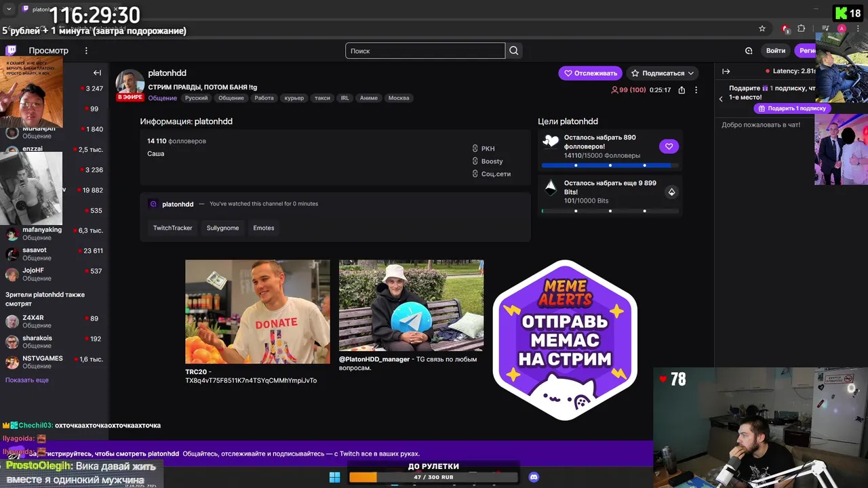
Task: Click the orange ДО РУЛЕТКИ progress bar
Action: (433, 477)
